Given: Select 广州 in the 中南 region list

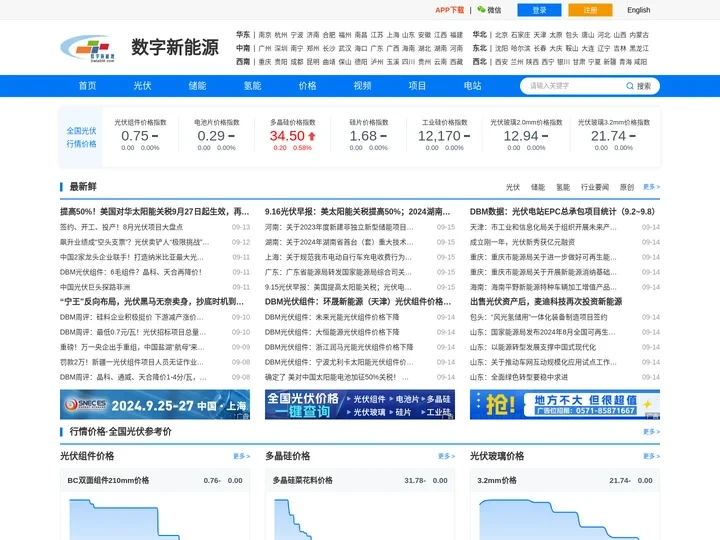Looking at the screenshot, I should point(265,48).
